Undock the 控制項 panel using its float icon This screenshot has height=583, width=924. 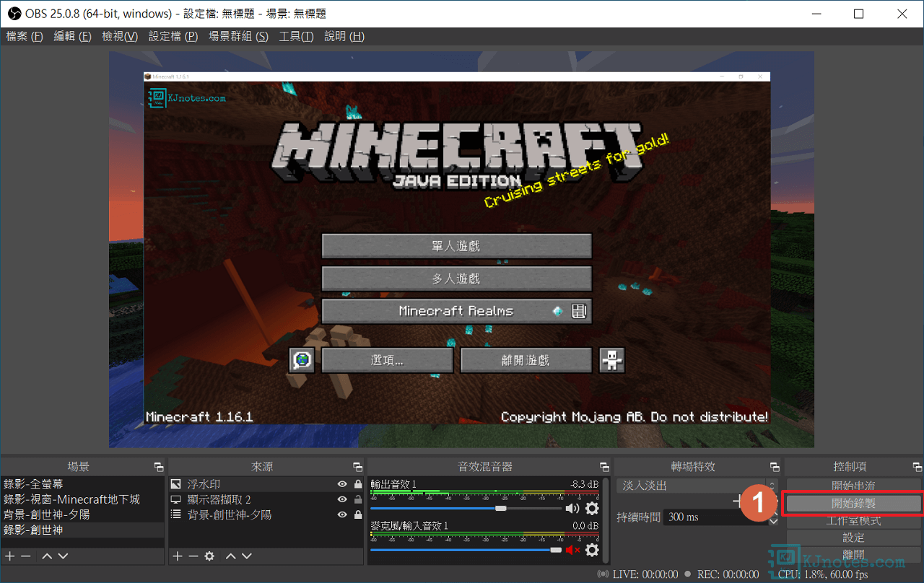click(x=917, y=467)
